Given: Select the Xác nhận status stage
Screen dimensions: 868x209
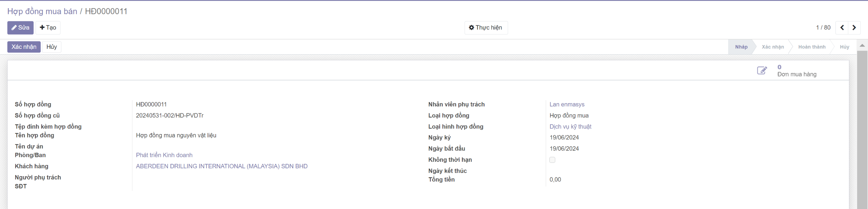Looking at the screenshot, I should (x=773, y=47).
